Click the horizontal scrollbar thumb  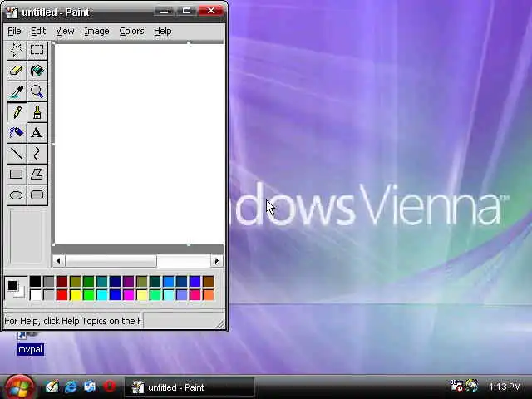111,261
